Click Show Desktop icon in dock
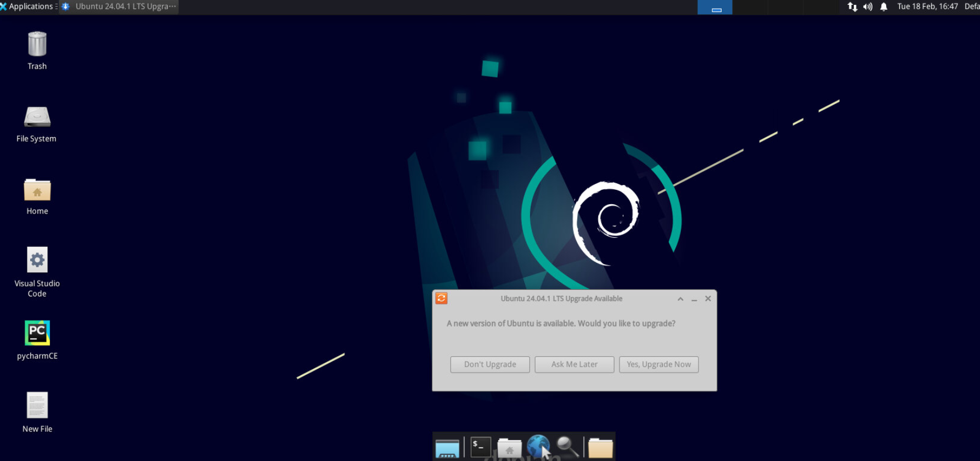980x461 pixels. click(x=447, y=448)
